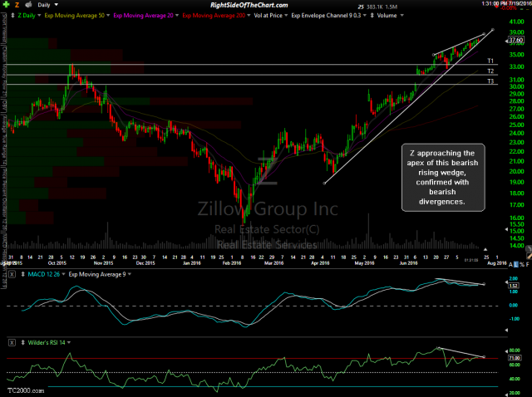Click the MACD Exp Moving Average 9 label
The height and width of the screenshot is (397, 532).
(97, 274)
